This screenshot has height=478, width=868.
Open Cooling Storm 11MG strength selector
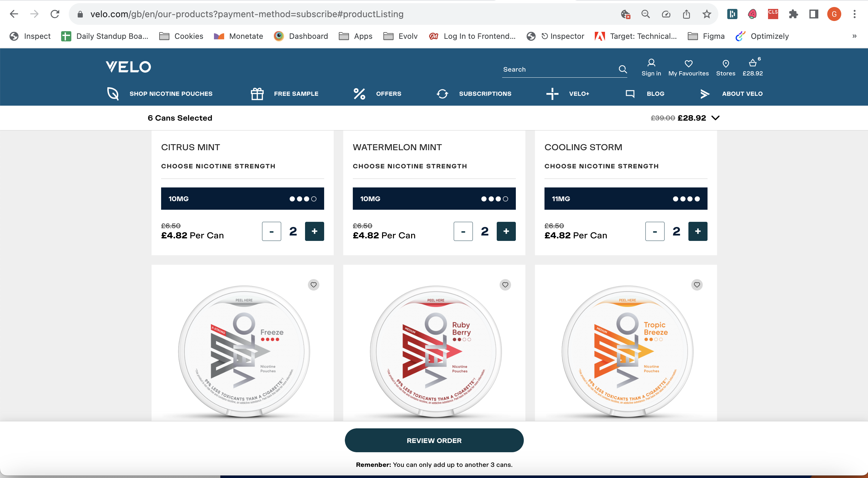(626, 199)
